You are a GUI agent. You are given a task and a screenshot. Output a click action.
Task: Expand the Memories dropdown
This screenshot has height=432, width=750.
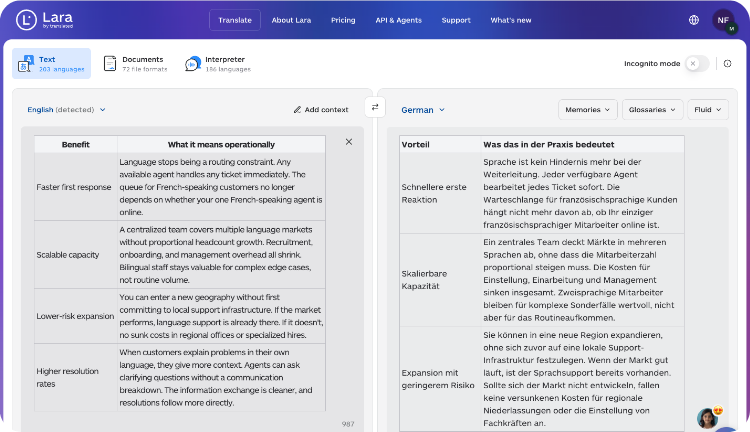(x=587, y=109)
